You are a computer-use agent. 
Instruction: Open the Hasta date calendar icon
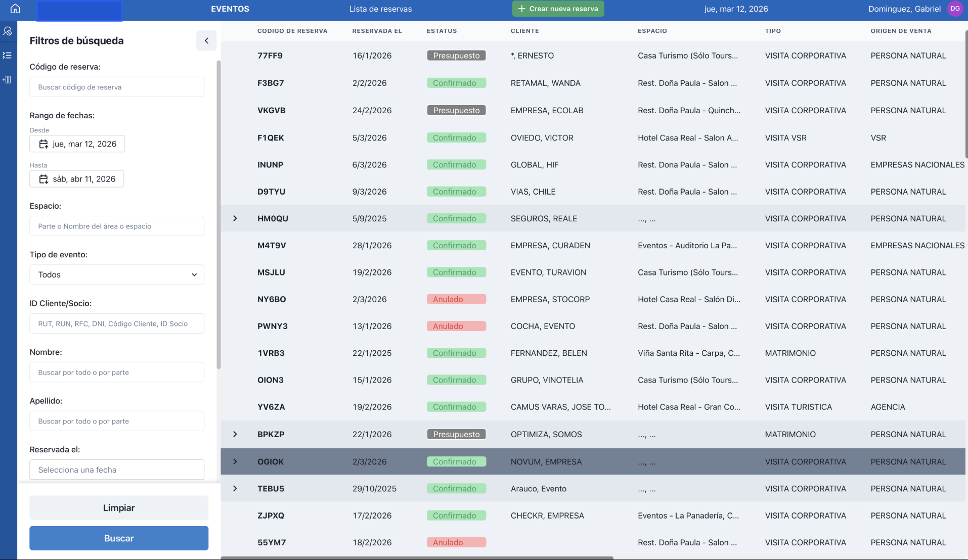tap(43, 179)
